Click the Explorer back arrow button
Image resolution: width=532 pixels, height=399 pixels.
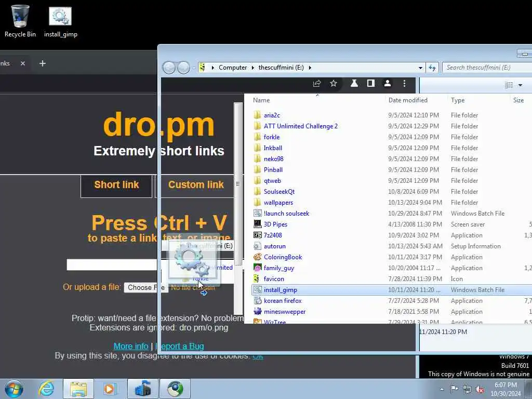(x=169, y=68)
